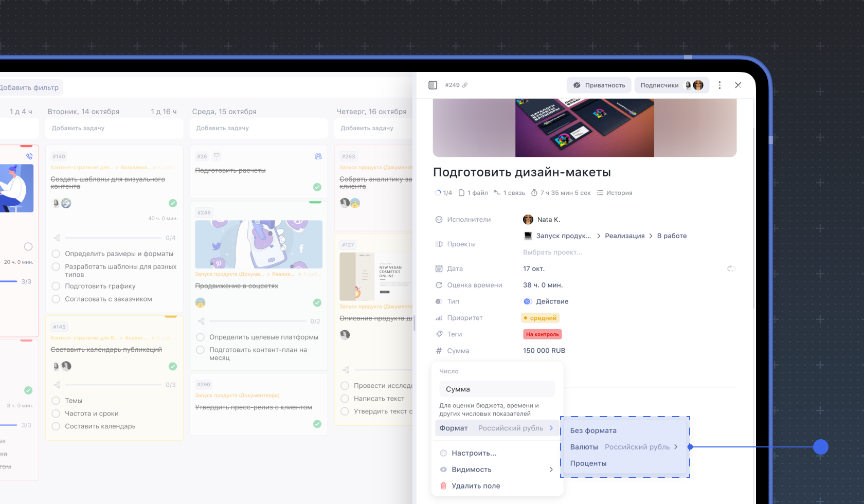
Task: Expand the Формат submenu row
Action: click(x=497, y=428)
